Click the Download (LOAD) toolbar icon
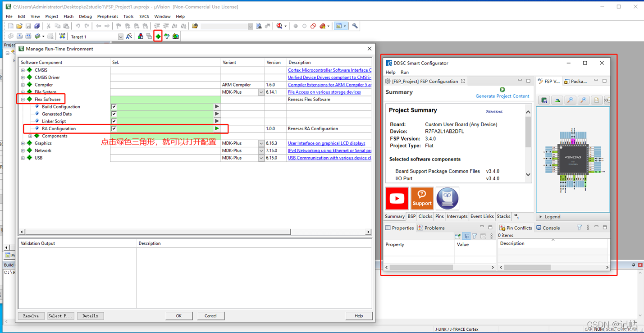 click(62, 36)
